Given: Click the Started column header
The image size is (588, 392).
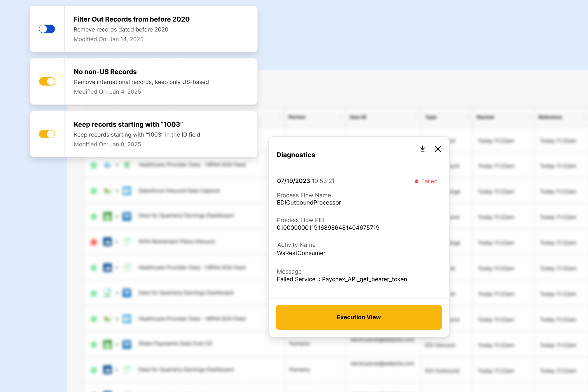Looking at the screenshot, I should [x=485, y=117].
